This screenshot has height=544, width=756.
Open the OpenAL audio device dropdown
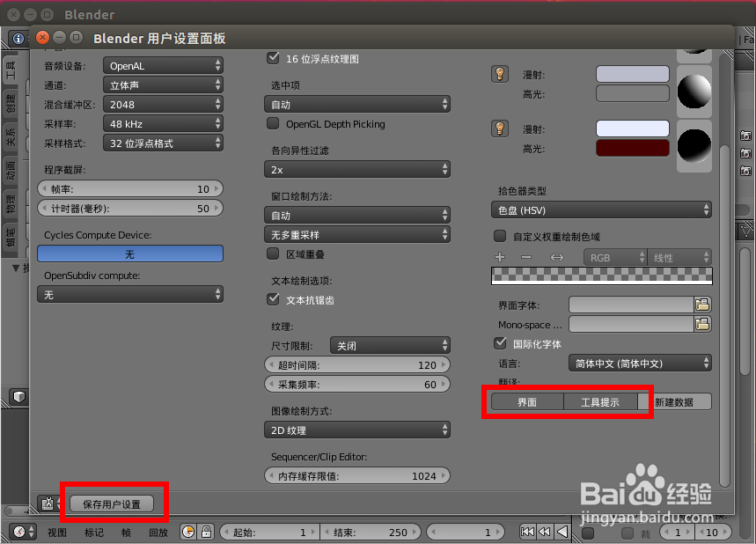click(163, 65)
